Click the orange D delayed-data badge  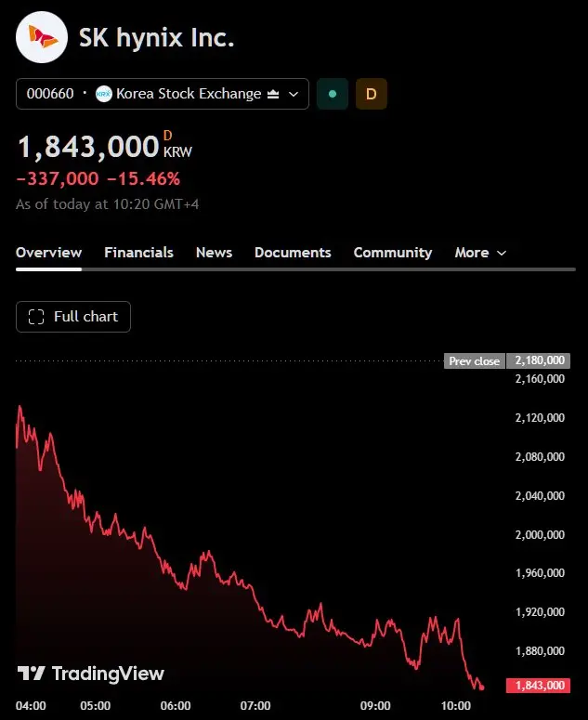pos(371,94)
